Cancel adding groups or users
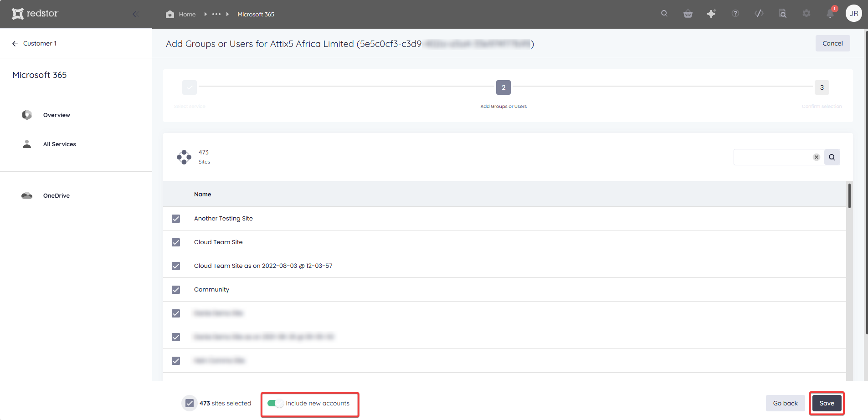 pos(832,43)
